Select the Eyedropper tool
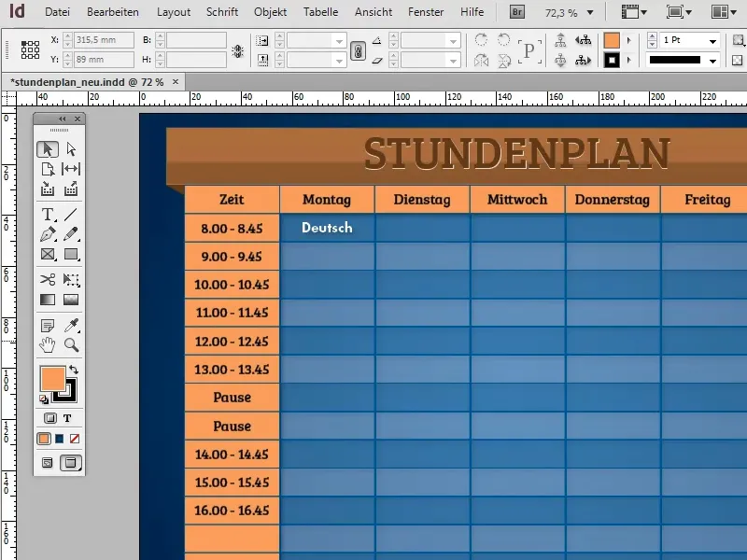Screen dimensions: 747x560 (71, 325)
